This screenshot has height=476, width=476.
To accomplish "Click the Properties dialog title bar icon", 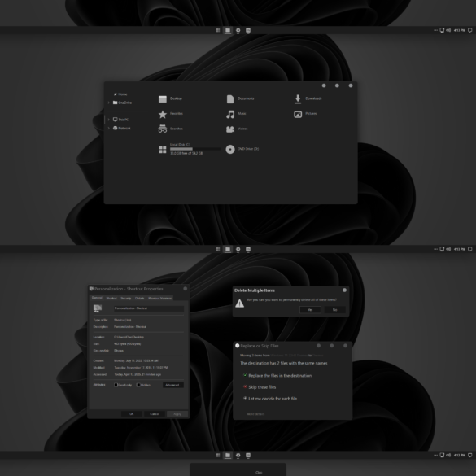I will pyautogui.click(x=91, y=289).
